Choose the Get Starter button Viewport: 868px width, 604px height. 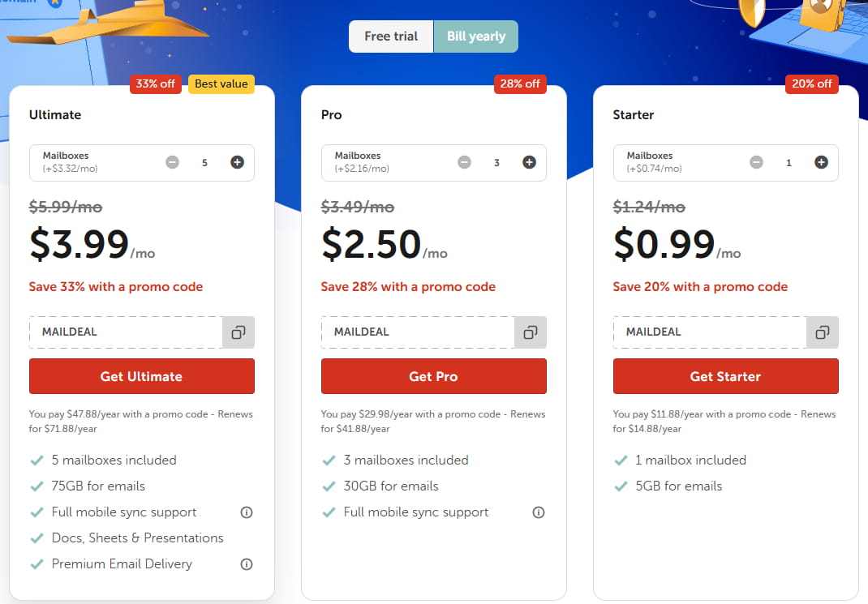click(725, 376)
